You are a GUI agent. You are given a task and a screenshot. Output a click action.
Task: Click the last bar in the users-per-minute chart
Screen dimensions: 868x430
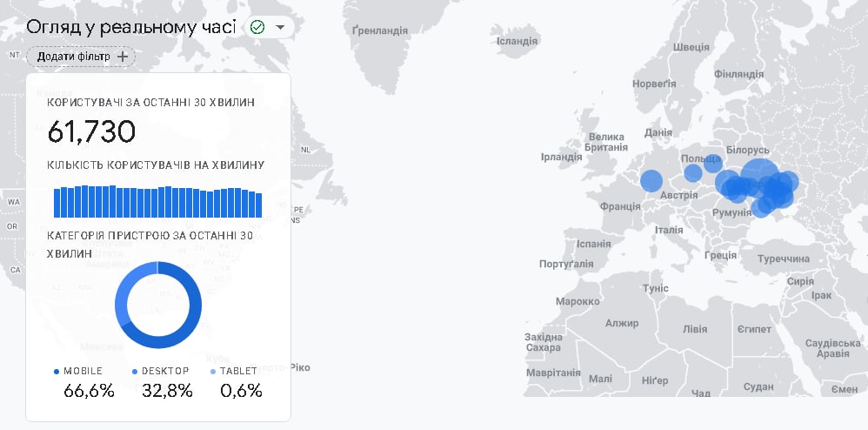pyautogui.click(x=258, y=205)
